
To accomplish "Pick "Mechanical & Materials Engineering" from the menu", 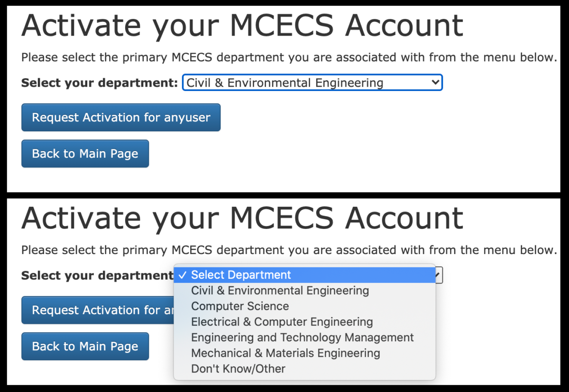I will click(285, 353).
